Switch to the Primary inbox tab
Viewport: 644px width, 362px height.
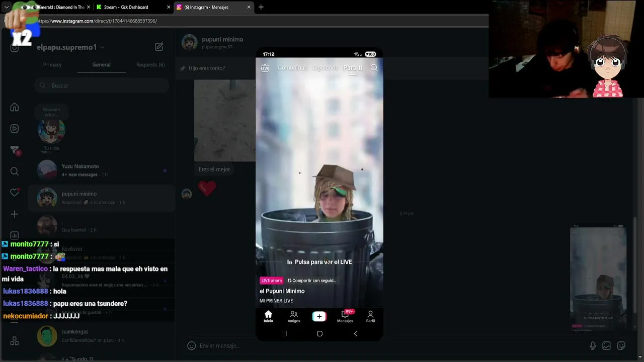[52, 65]
